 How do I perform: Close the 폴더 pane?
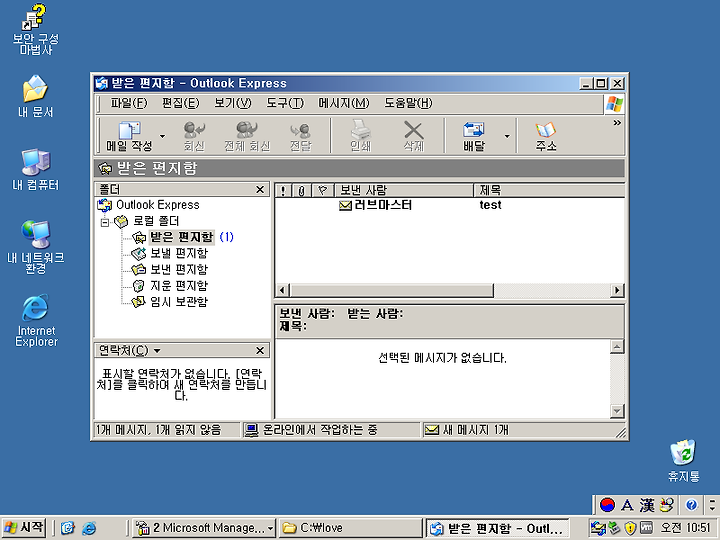click(x=260, y=190)
